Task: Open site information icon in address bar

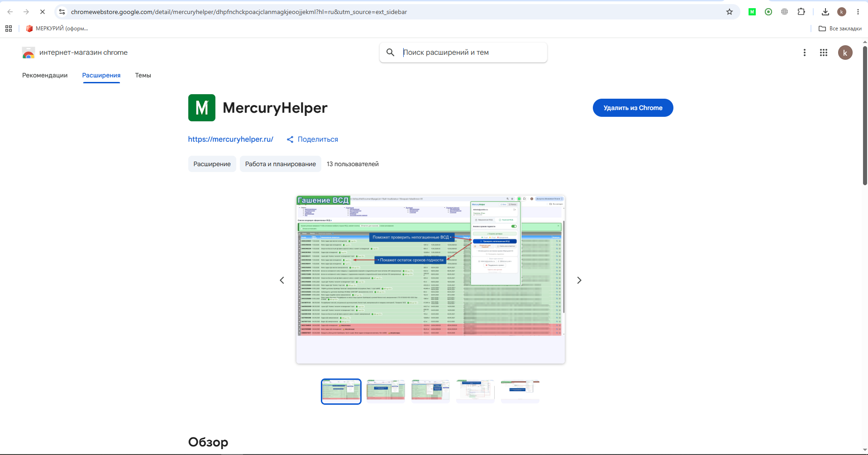Action: pos(62,12)
